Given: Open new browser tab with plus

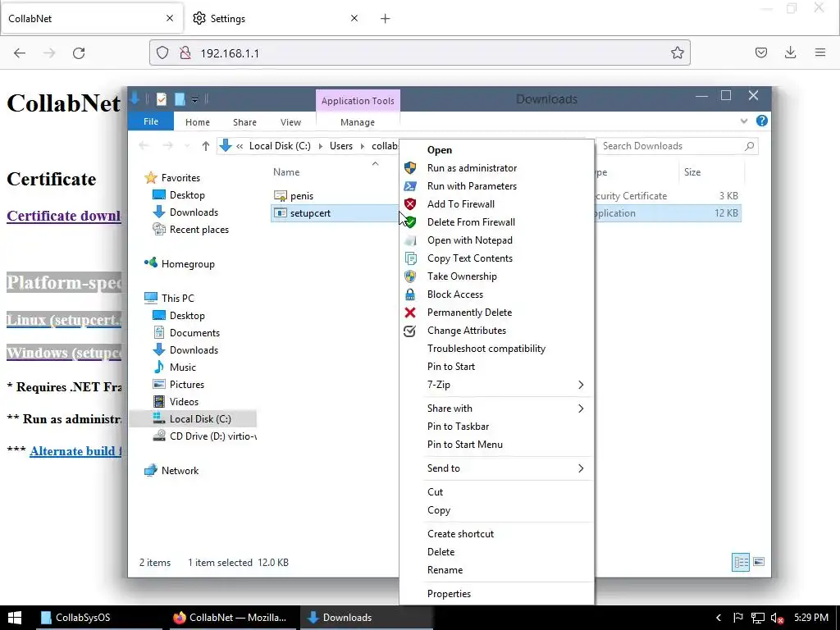Looking at the screenshot, I should click(386, 19).
